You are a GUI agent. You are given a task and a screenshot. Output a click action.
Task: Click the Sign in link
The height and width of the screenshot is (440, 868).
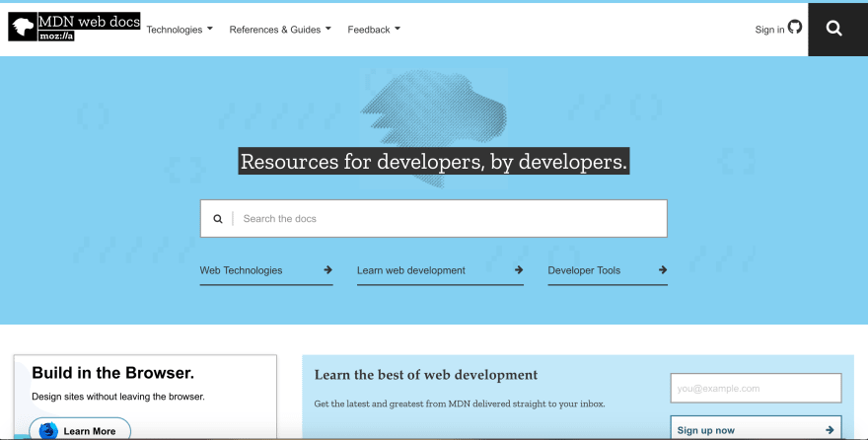click(769, 30)
